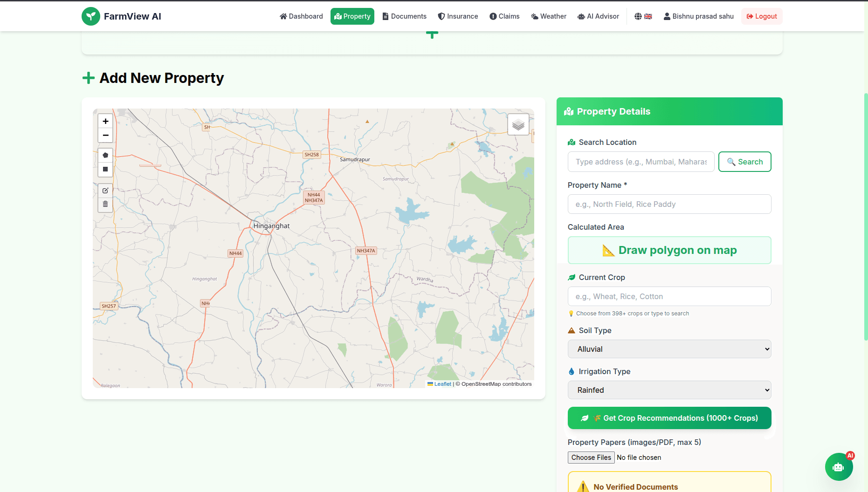This screenshot has height=492, width=868.
Task: Open the edit layers tool
Action: click(105, 190)
